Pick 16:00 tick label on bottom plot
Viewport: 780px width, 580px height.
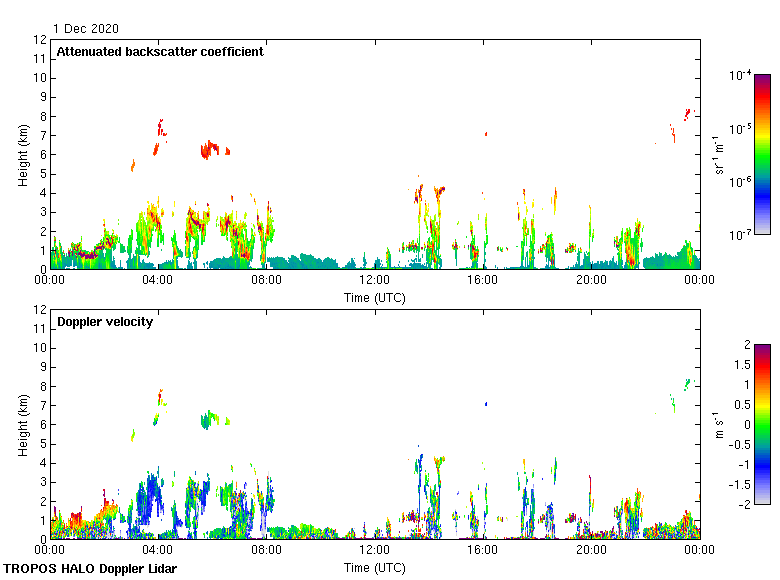click(482, 550)
